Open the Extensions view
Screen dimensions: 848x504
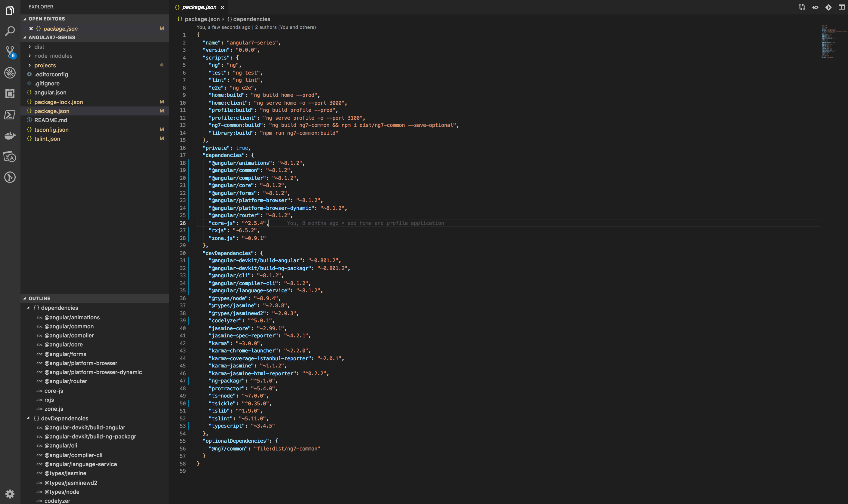click(10, 94)
